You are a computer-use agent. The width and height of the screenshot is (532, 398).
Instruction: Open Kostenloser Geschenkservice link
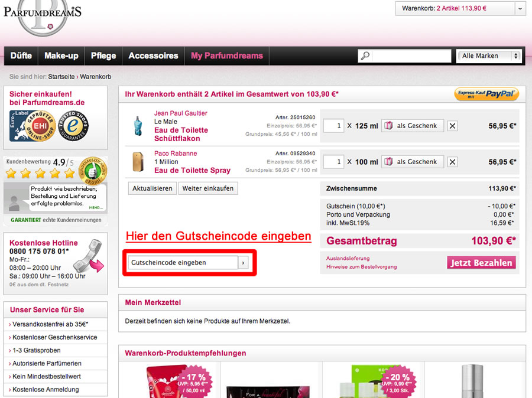[x=56, y=337]
